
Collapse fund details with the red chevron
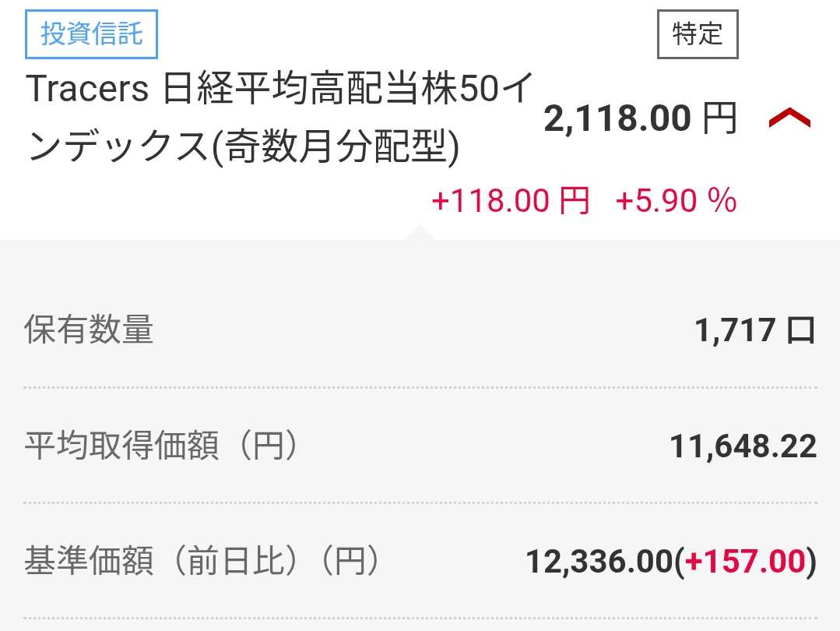coord(789,119)
